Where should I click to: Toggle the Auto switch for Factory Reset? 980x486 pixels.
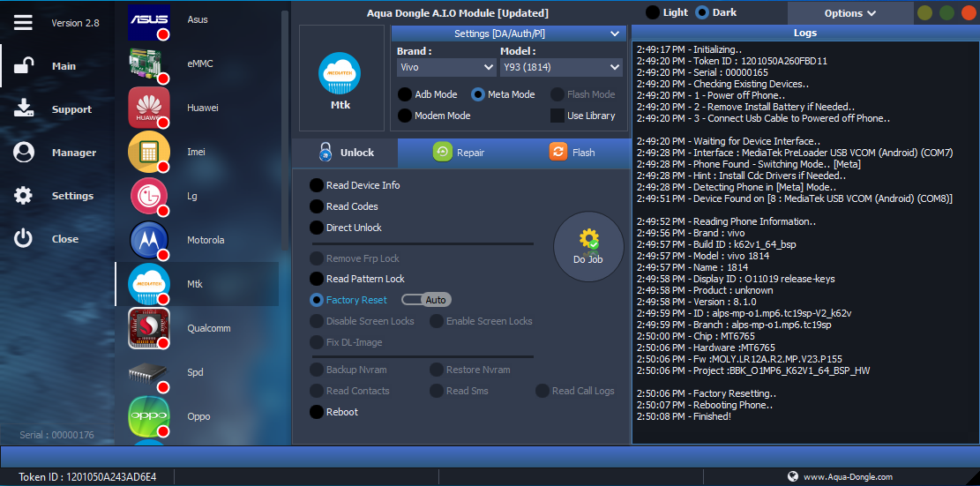pyautogui.click(x=427, y=300)
